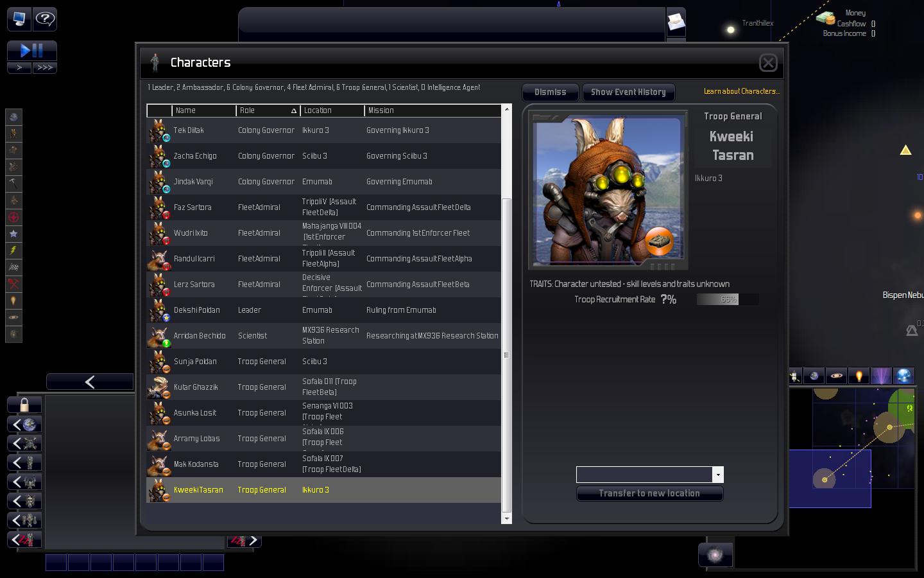This screenshot has height=578, width=924.
Task: Open the help speech-bubble icon
Action: point(45,19)
